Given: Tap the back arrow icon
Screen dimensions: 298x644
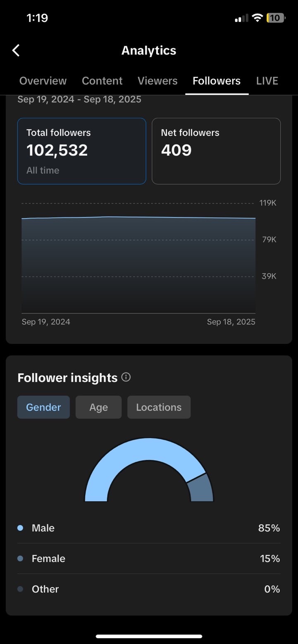Looking at the screenshot, I should coord(16,50).
